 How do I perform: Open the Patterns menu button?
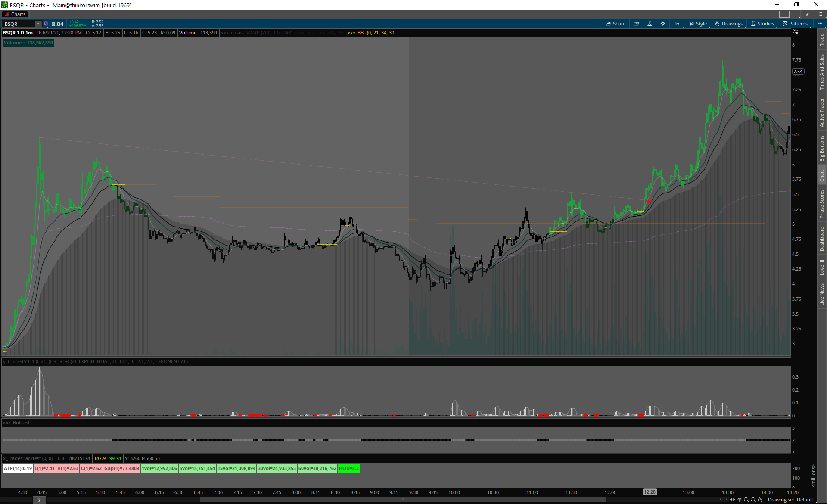point(795,24)
